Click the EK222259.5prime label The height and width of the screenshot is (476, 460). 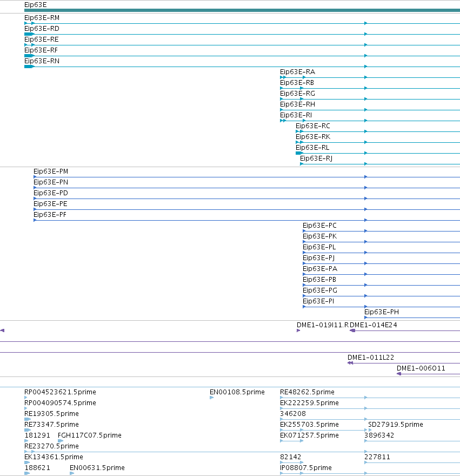[x=309, y=403]
